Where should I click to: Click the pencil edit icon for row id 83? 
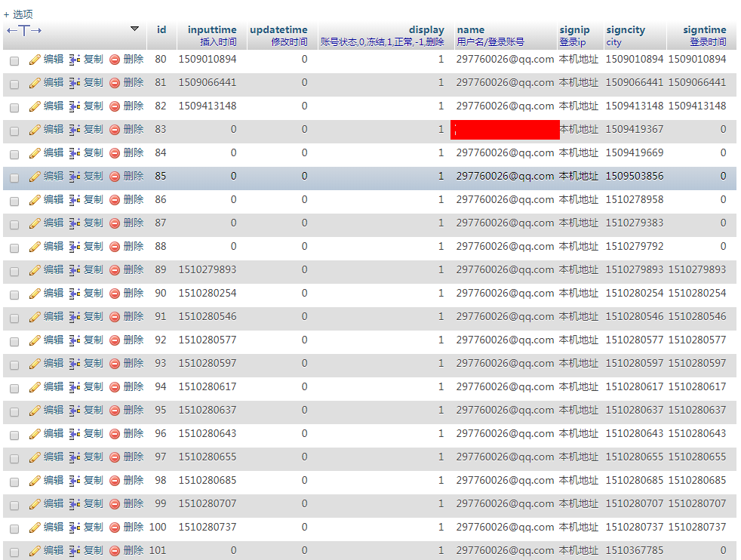coord(35,130)
